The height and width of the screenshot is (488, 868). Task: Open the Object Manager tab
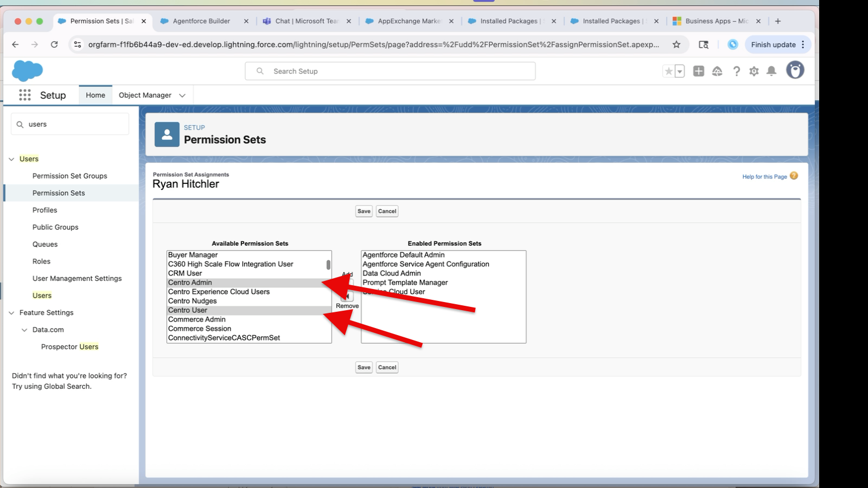click(x=145, y=95)
